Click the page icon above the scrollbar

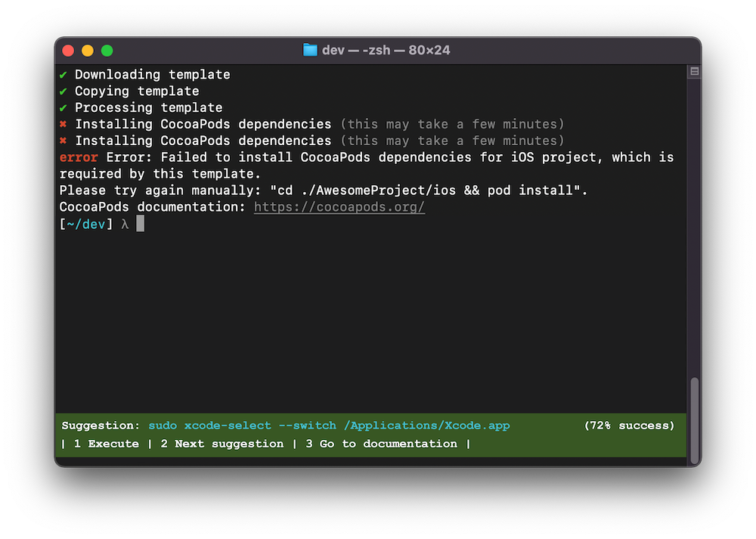[694, 70]
